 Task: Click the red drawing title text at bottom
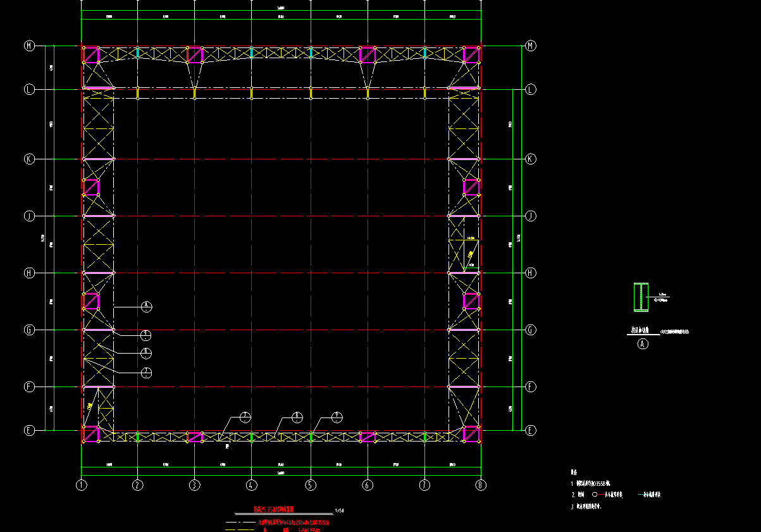[273, 508]
